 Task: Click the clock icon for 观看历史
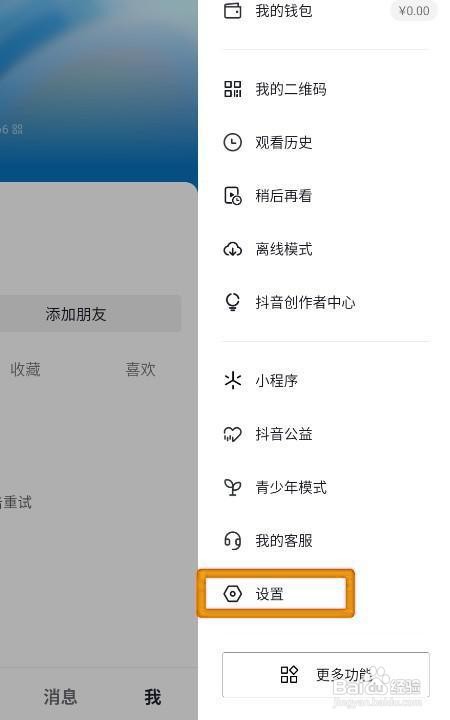tap(232, 142)
